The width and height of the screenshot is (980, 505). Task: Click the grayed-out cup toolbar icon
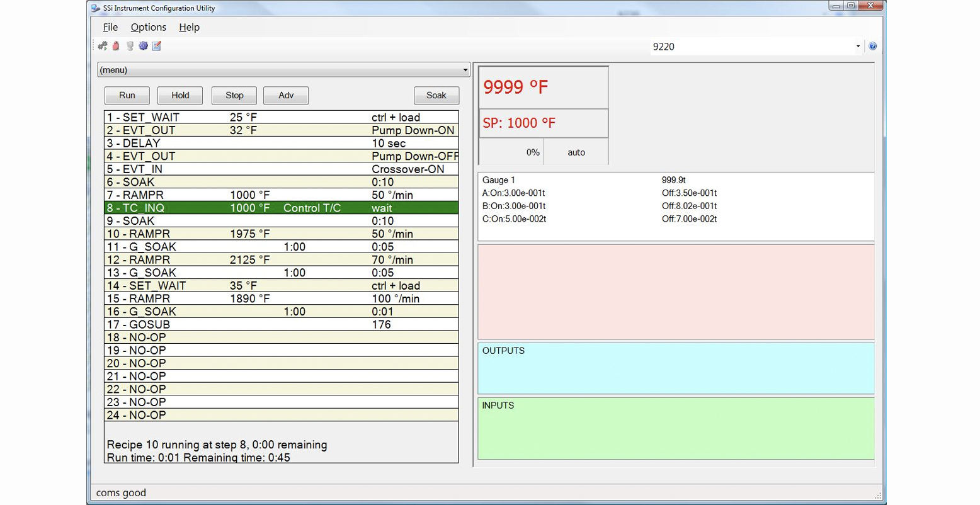[x=130, y=46]
